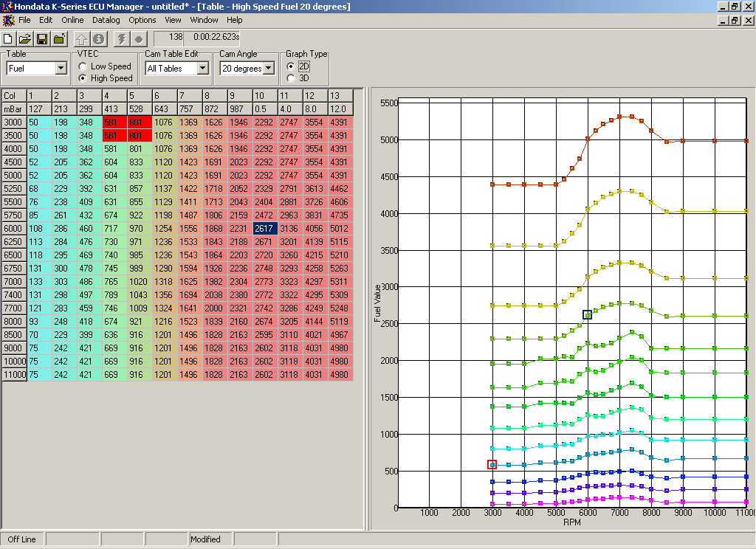756x549 pixels.
Task: Click the Fuel Value axis label
Action: coord(377,303)
